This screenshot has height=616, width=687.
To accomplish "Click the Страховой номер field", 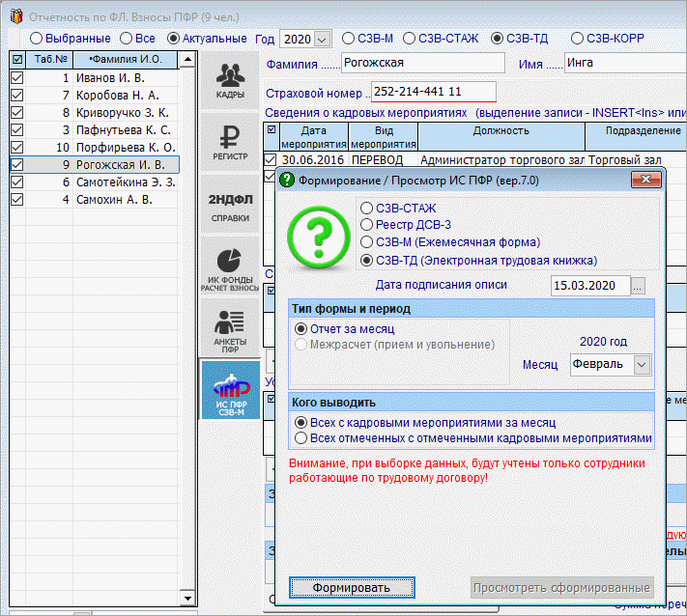I will click(433, 92).
